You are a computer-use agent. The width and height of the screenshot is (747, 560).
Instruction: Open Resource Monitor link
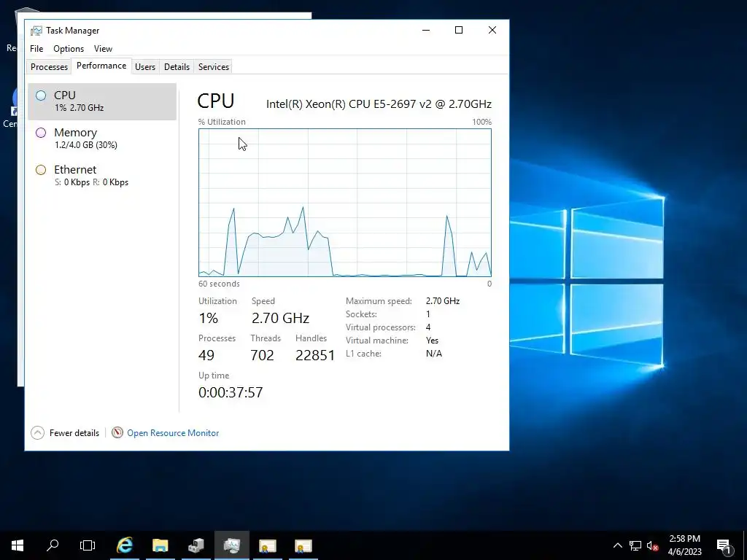point(173,433)
